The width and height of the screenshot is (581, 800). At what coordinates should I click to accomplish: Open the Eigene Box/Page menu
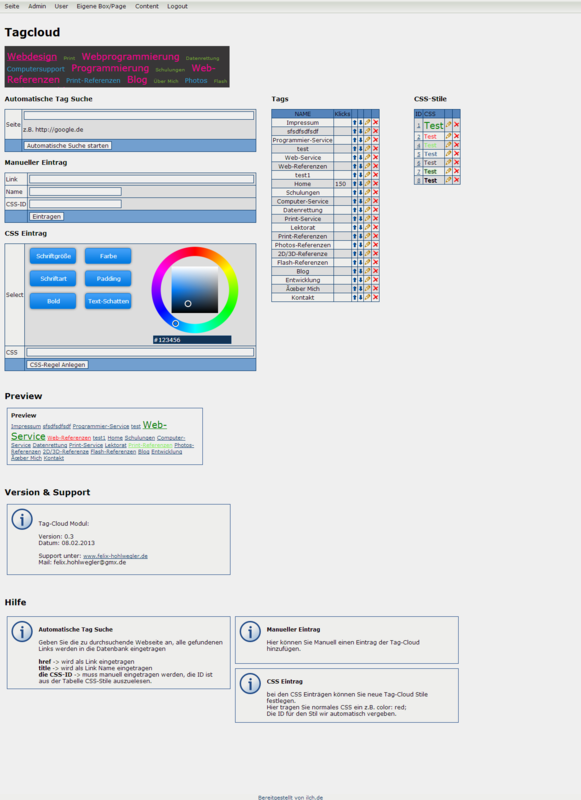(101, 6)
